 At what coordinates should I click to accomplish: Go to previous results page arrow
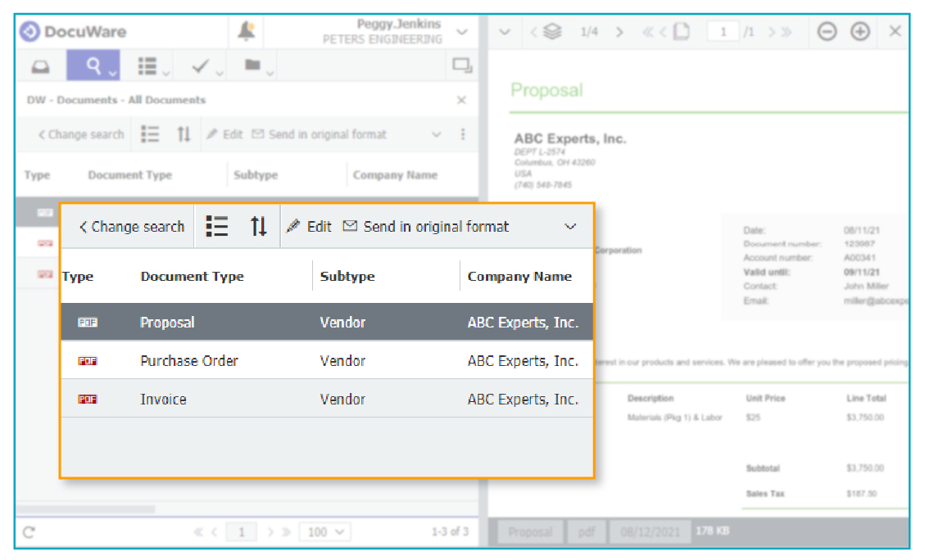[214, 532]
